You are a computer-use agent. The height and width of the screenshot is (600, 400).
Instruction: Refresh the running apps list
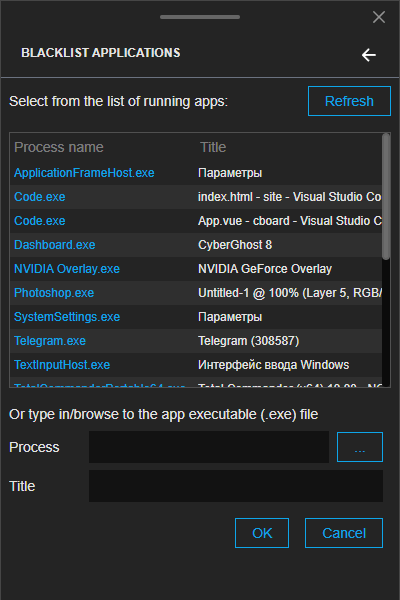[x=349, y=101]
